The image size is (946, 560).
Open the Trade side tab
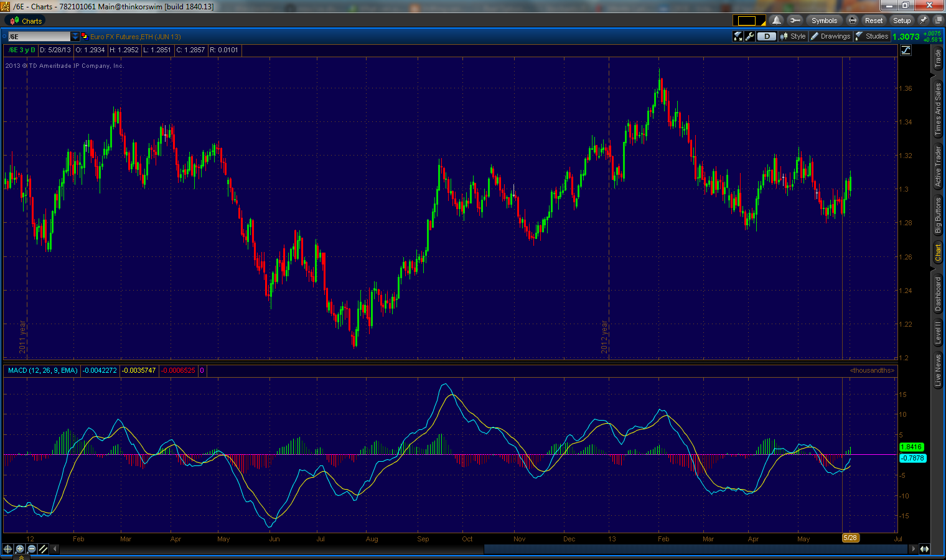(x=938, y=59)
